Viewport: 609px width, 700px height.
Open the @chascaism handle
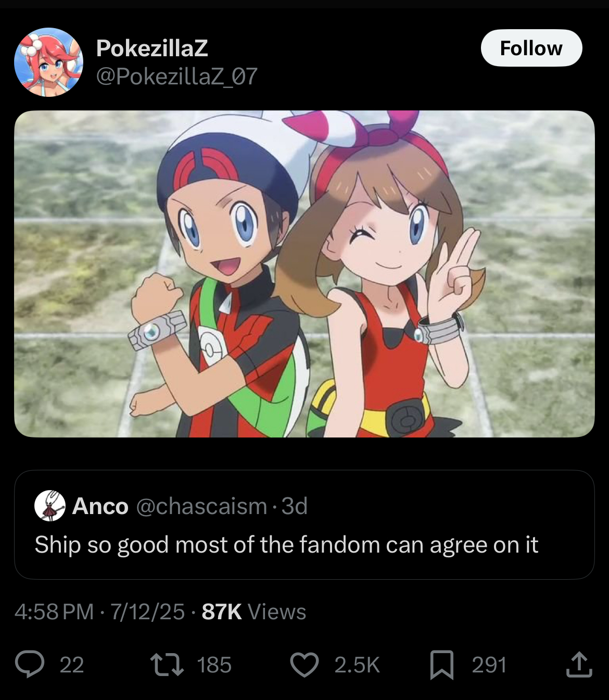[201, 506]
